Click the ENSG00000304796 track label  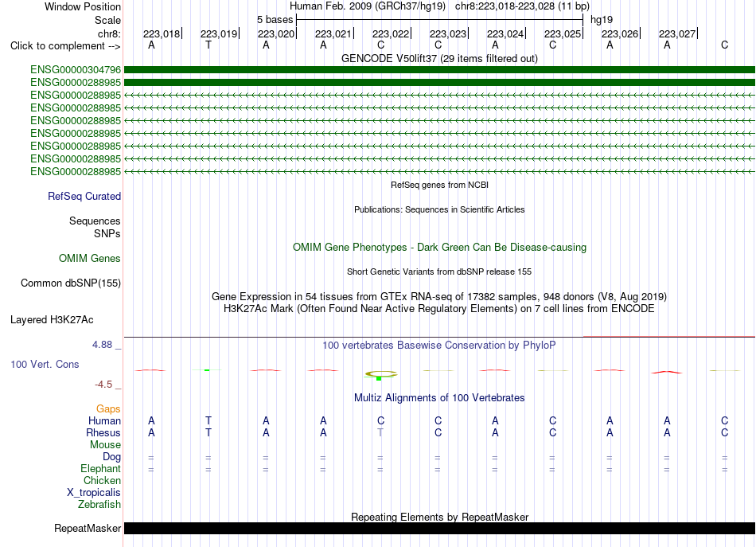76,70
